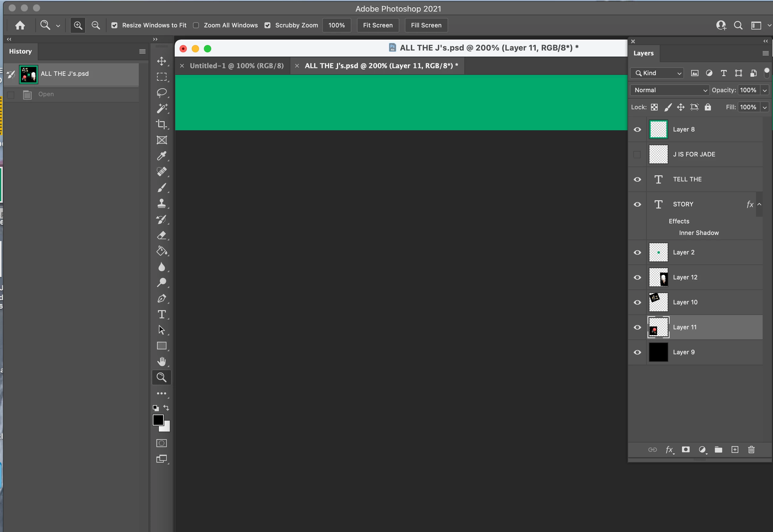Select the Horizontal Type tool
The height and width of the screenshot is (532, 773).
(x=162, y=314)
